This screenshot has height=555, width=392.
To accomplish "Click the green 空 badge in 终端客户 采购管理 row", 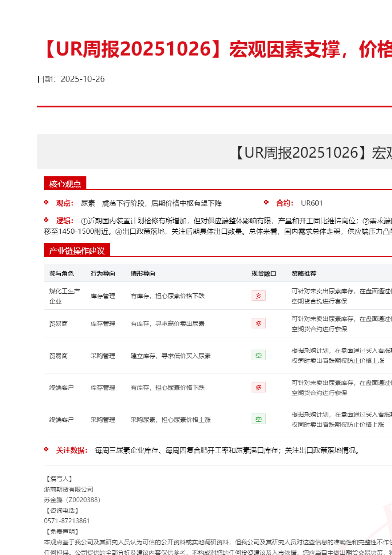I will click(x=258, y=419).
